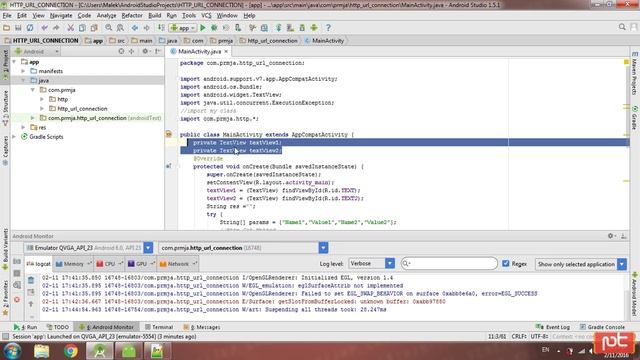Click the Replace toolbar icon

pyautogui.click(x=120, y=28)
